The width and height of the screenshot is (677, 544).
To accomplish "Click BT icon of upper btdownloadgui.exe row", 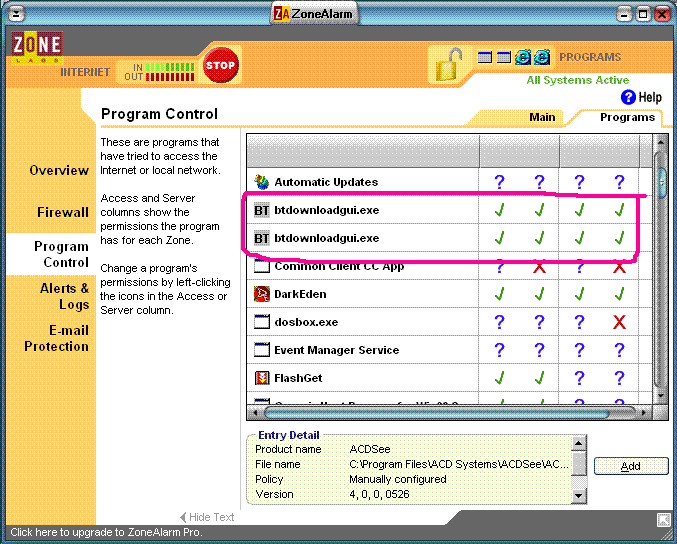I will 262,210.
